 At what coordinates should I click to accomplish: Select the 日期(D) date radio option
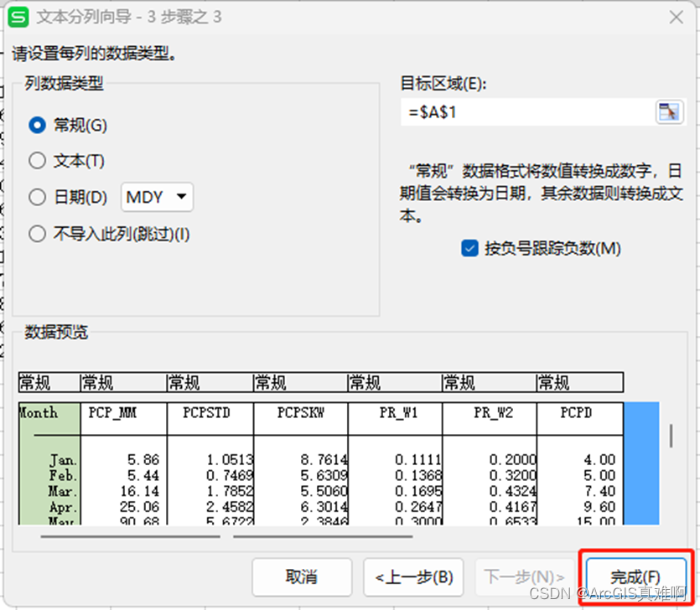point(68,197)
